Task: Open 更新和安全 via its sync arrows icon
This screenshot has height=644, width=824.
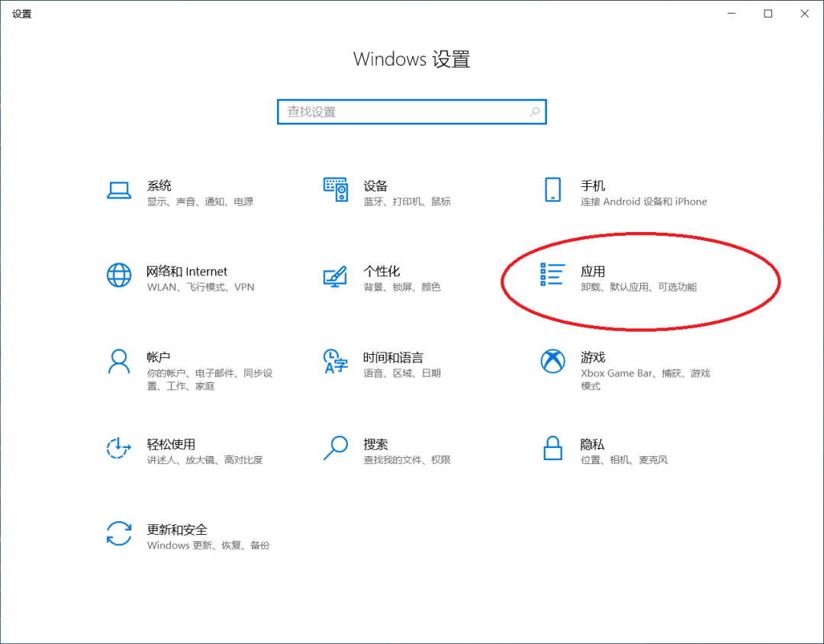Action: pyautogui.click(x=119, y=534)
